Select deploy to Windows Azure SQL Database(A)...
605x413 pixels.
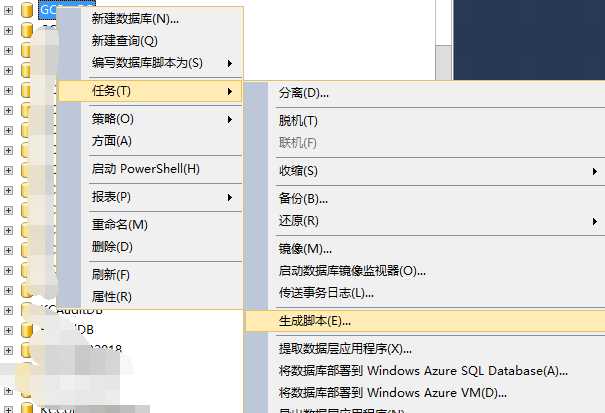(423, 371)
